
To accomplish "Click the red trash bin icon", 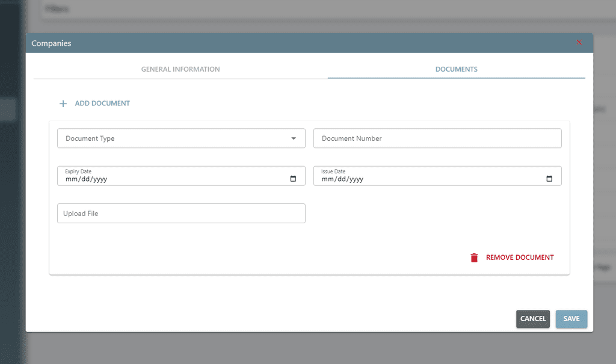I will tap(474, 258).
